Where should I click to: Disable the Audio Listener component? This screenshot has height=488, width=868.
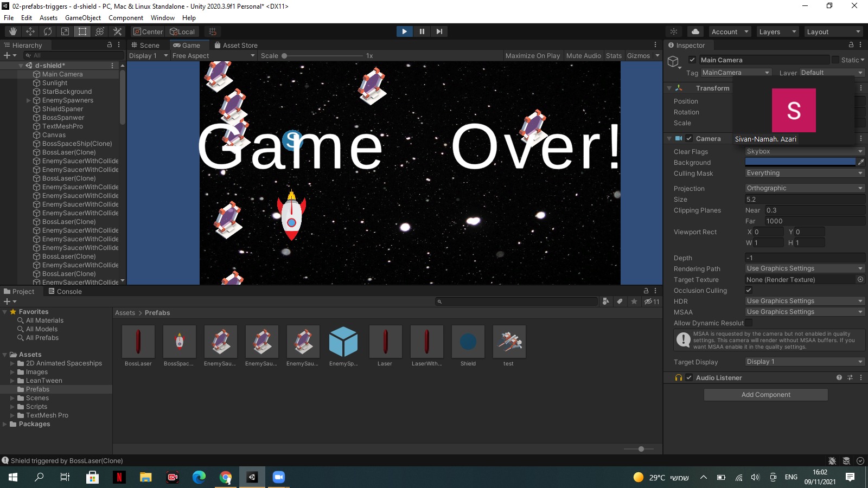690,377
